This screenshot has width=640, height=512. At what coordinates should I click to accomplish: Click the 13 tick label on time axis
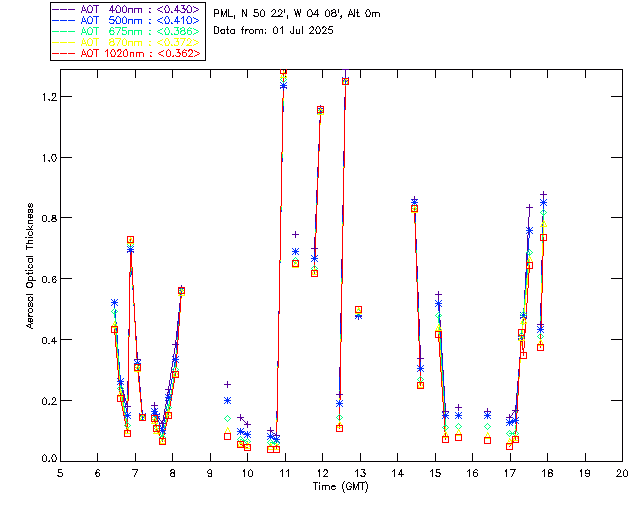click(x=360, y=472)
